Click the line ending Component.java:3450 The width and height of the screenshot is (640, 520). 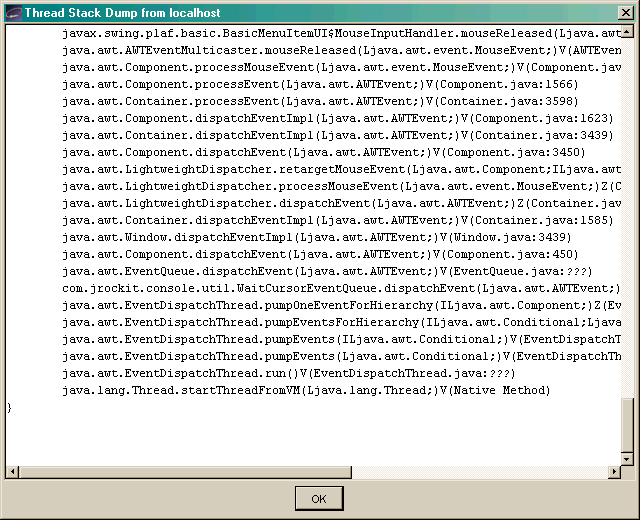324,153
